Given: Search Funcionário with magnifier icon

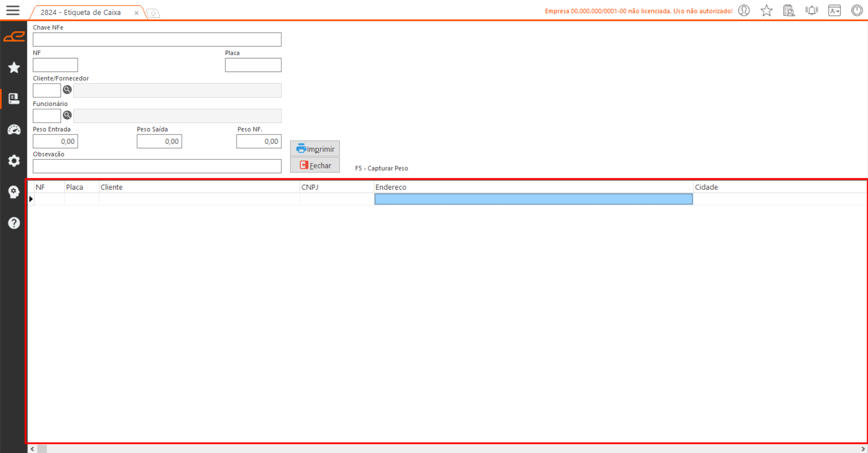Looking at the screenshot, I should [67, 115].
